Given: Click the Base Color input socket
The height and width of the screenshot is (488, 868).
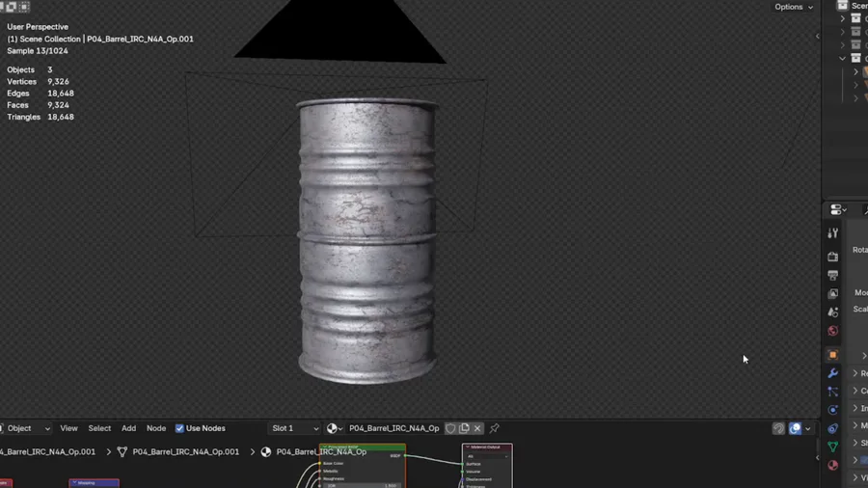Looking at the screenshot, I should pyautogui.click(x=320, y=464).
